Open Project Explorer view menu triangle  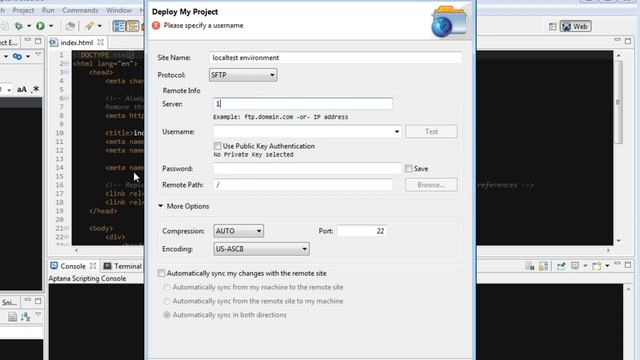click(38, 54)
